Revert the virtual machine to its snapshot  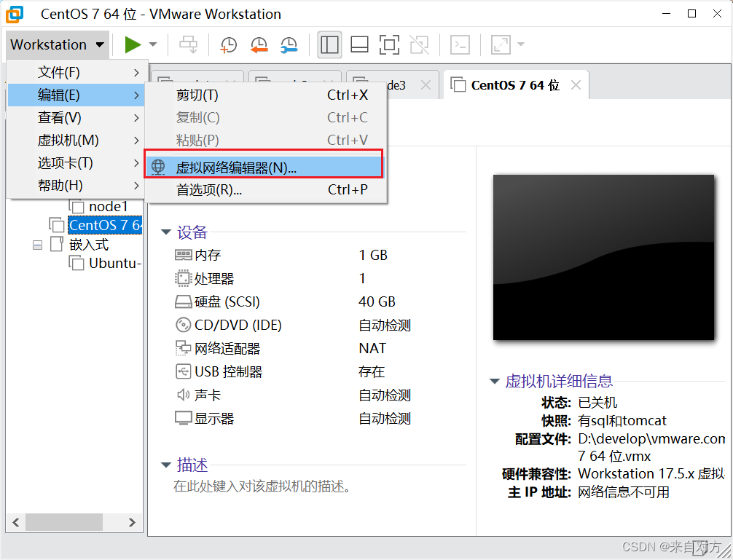pos(259,45)
